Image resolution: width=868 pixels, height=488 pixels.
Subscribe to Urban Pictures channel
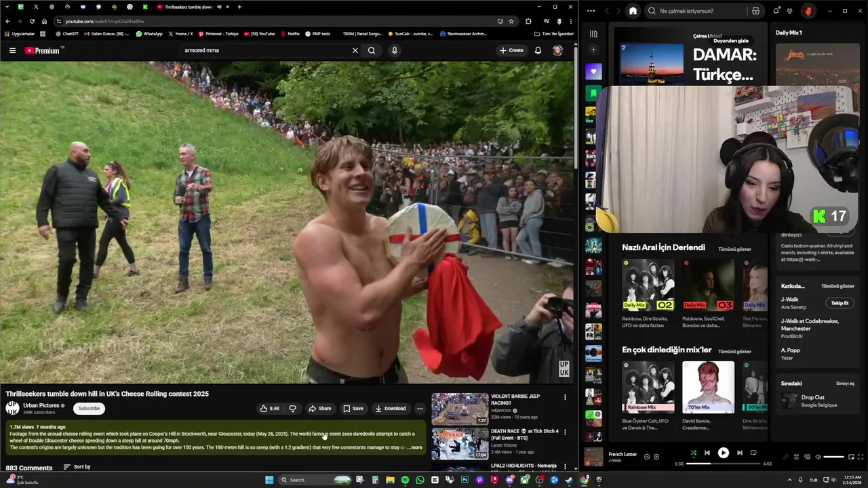(89, 409)
